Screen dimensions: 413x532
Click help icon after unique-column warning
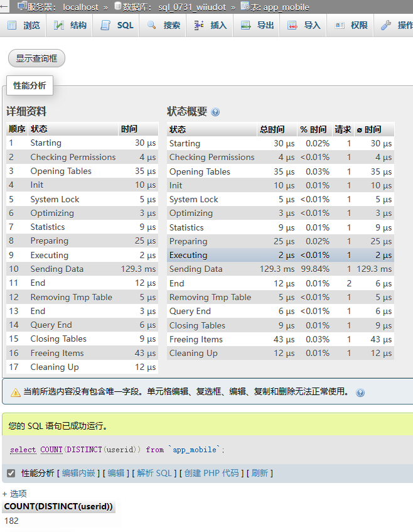[360, 393]
